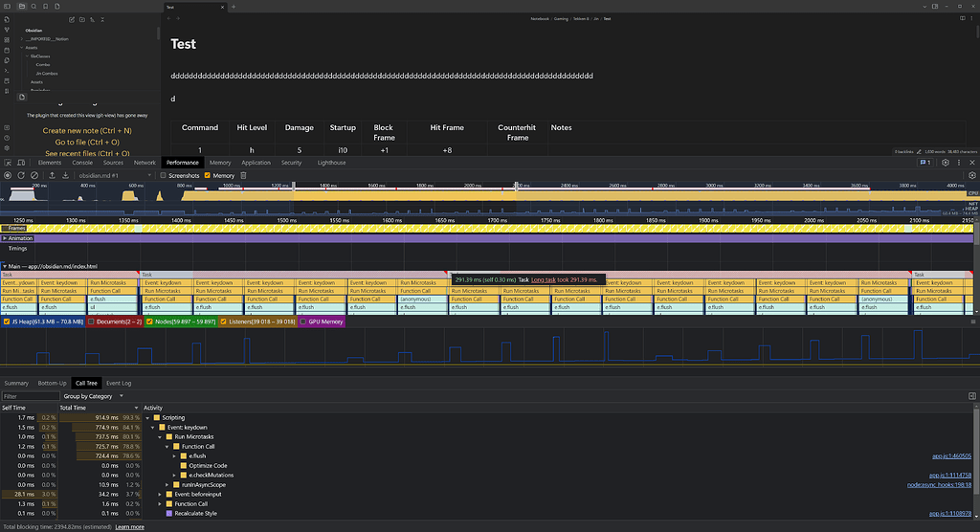
Task: Switch to the Summary tab
Action: point(16,384)
